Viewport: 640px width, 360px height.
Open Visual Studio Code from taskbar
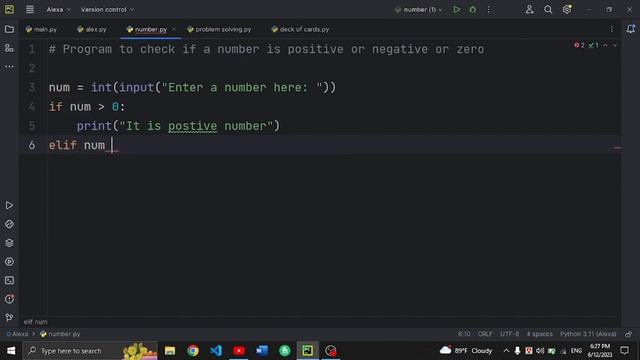216,351
